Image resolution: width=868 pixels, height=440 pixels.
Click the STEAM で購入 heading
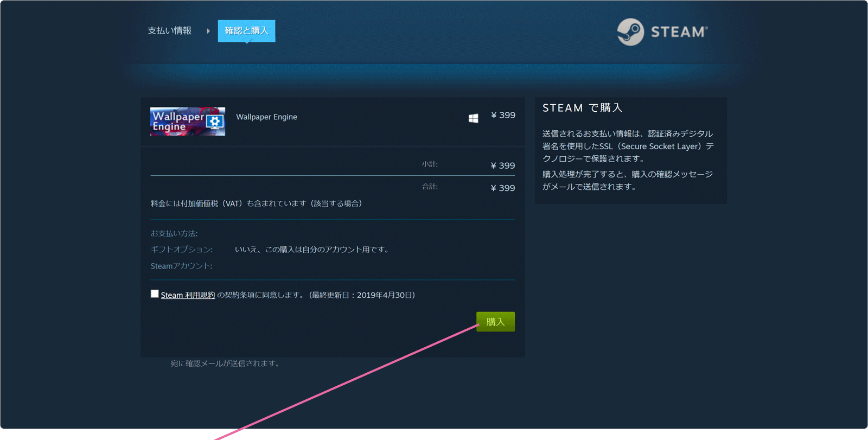(583, 108)
